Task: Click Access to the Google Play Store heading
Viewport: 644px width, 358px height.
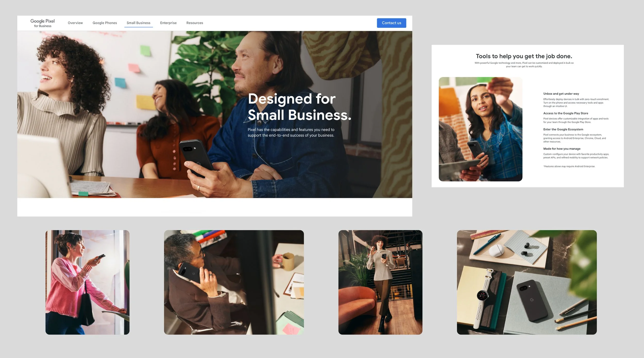Action: pyautogui.click(x=565, y=113)
